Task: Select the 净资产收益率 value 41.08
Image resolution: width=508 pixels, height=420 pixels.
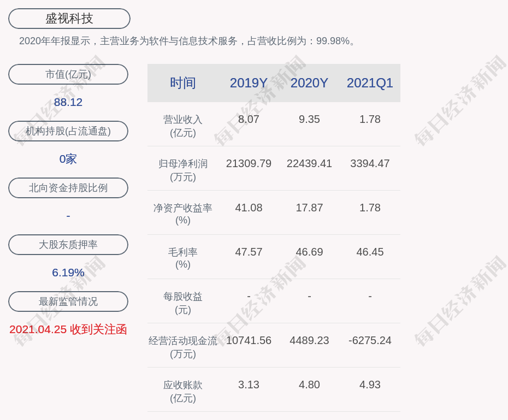Action: tap(249, 208)
